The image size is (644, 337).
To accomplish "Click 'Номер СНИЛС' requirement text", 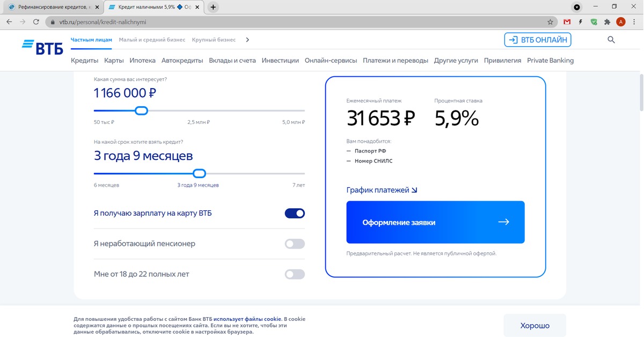I will [x=374, y=161].
